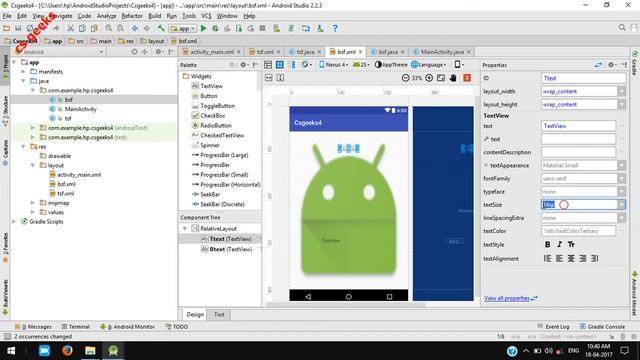Image resolution: width=640 pixels, height=360 pixels.
Task: Click the Project pane gear settings icon
Action: [159, 52]
